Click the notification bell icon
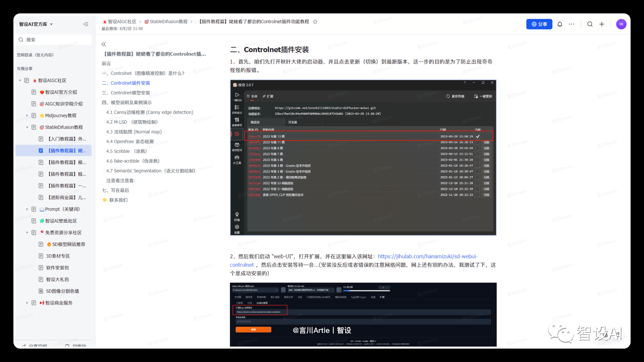 pyautogui.click(x=560, y=24)
